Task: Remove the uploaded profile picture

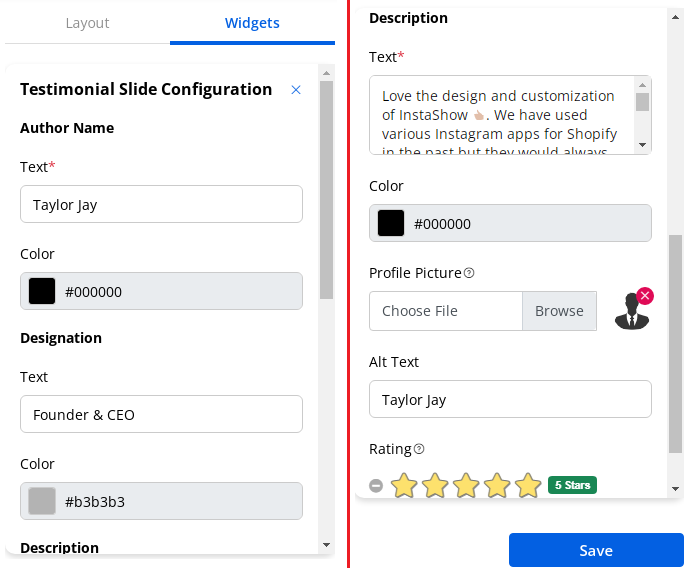Action: [x=645, y=296]
